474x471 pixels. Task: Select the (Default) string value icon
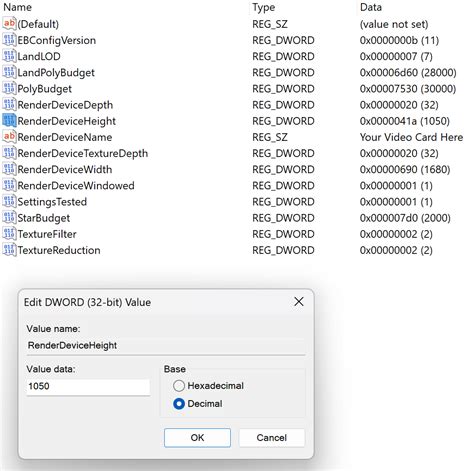[x=9, y=24]
